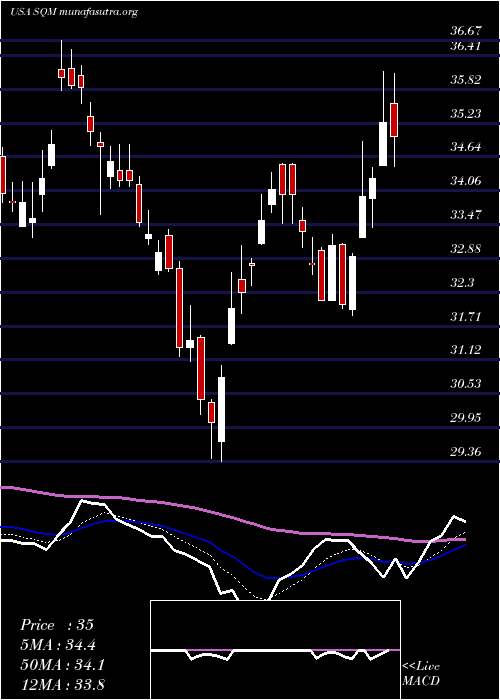Select the 31.12 price level label
Screen dimensions: 500x700
tap(466, 350)
